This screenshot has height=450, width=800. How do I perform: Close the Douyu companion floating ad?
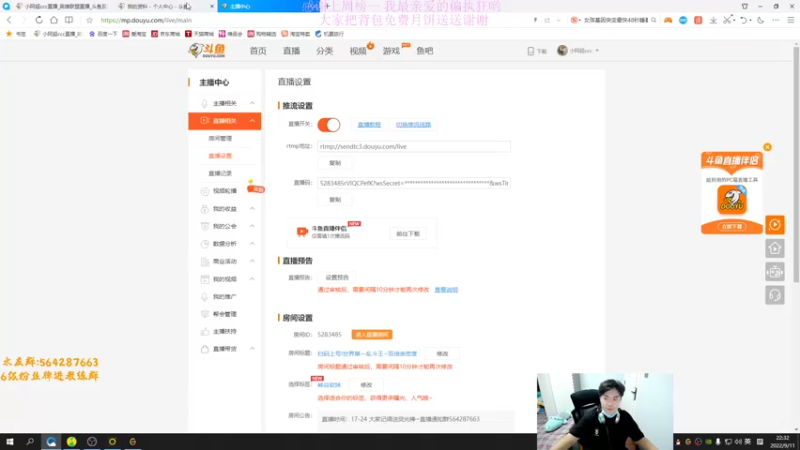pyautogui.click(x=767, y=147)
